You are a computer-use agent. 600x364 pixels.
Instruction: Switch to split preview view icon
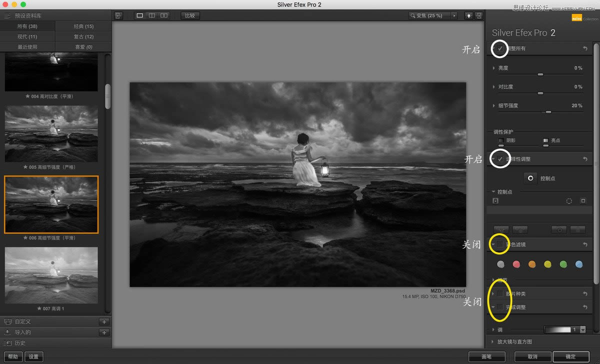pos(152,15)
